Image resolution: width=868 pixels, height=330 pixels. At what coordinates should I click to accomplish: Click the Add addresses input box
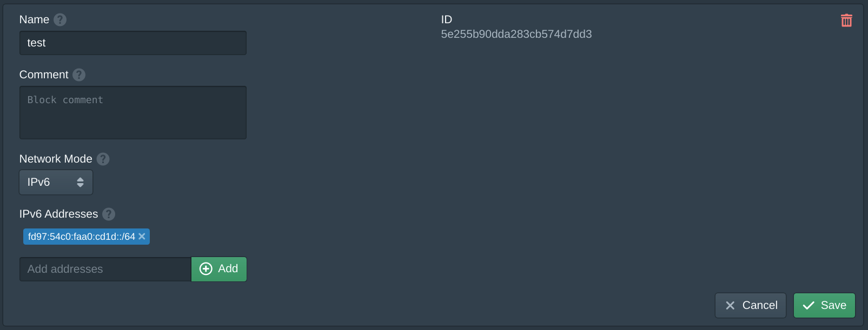[x=105, y=269]
